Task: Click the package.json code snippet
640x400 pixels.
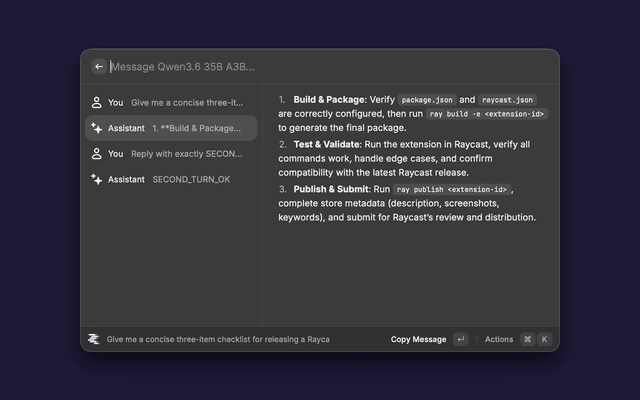Action: 427,100
